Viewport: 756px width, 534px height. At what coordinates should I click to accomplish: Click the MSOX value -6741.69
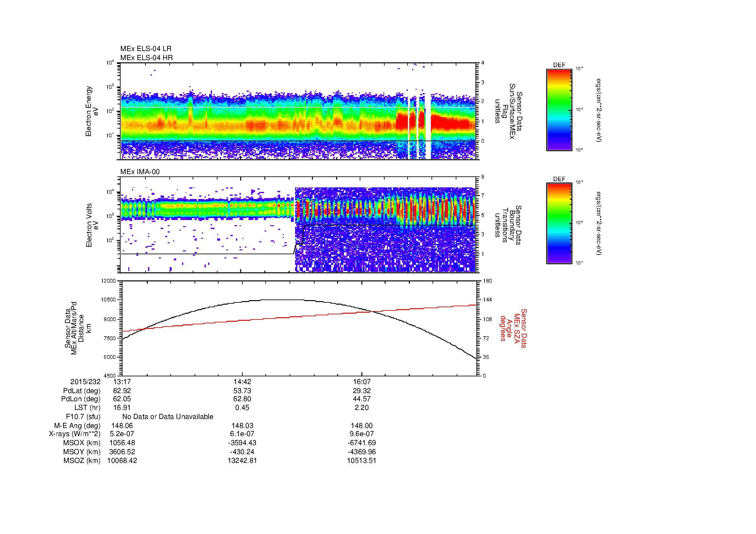[362, 443]
